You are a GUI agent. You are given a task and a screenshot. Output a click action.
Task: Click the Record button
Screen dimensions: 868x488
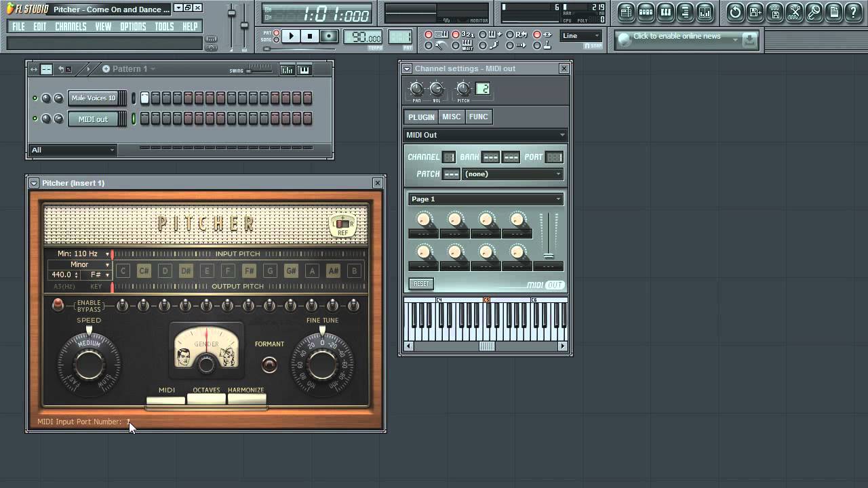(329, 36)
